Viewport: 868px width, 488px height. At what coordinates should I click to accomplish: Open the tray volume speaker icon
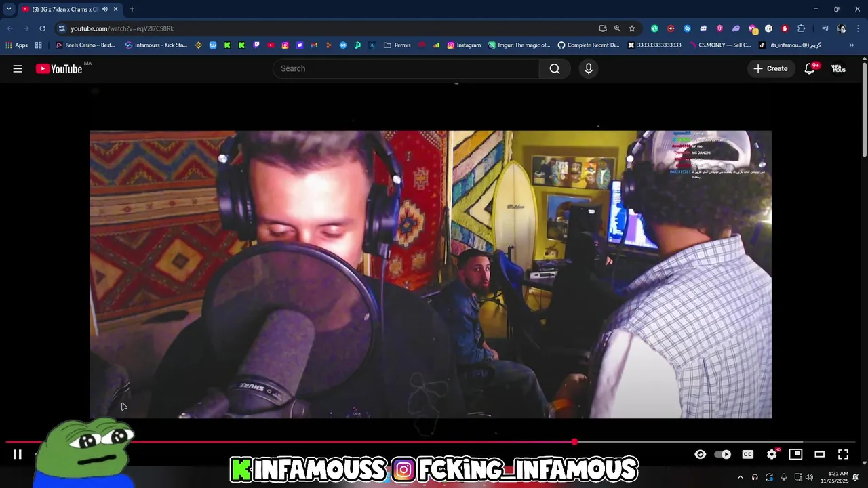pos(809,477)
